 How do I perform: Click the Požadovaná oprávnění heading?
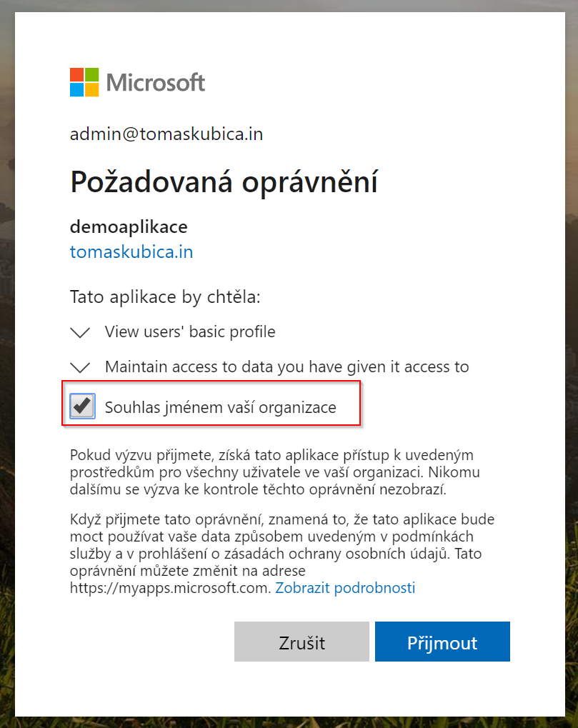click(x=224, y=181)
